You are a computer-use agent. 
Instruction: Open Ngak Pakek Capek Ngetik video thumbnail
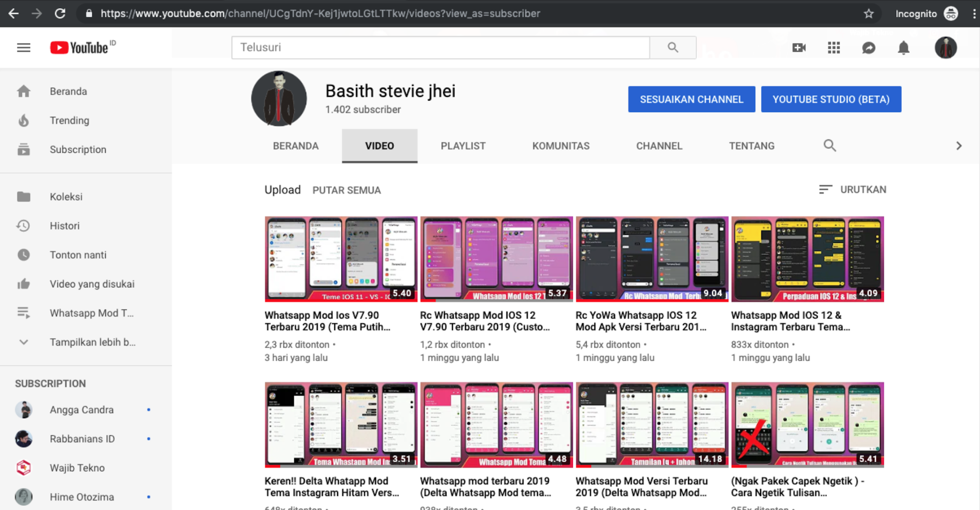pos(808,425)
